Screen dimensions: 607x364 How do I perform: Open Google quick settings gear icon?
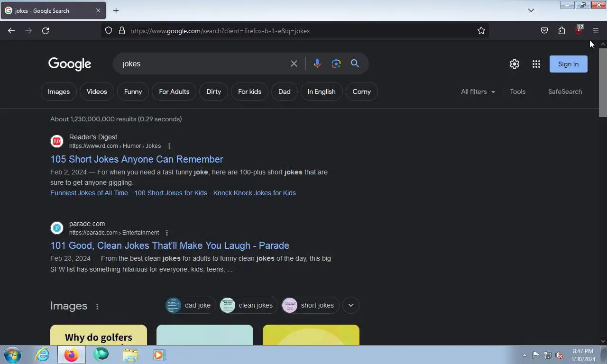pyautogui.click(x=515, y=64)
